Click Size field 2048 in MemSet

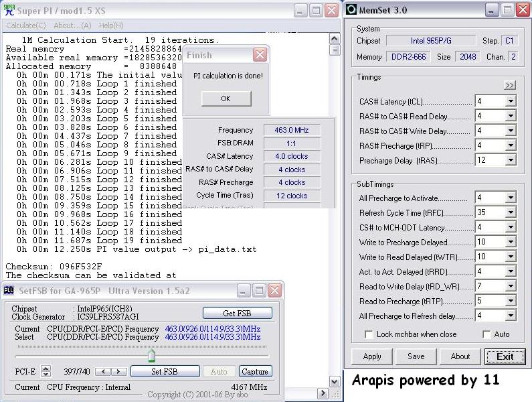coord(468,57)
